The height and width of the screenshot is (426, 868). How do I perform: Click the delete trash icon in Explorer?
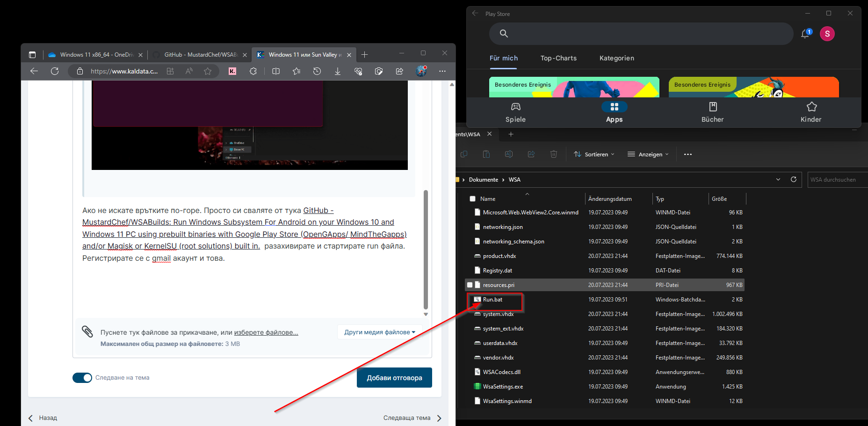pos(554,154)
